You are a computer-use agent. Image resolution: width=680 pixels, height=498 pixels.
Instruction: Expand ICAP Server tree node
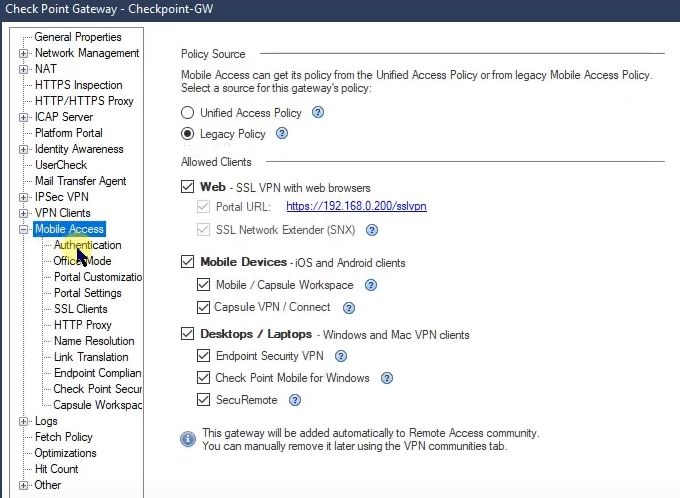[23, 117]
